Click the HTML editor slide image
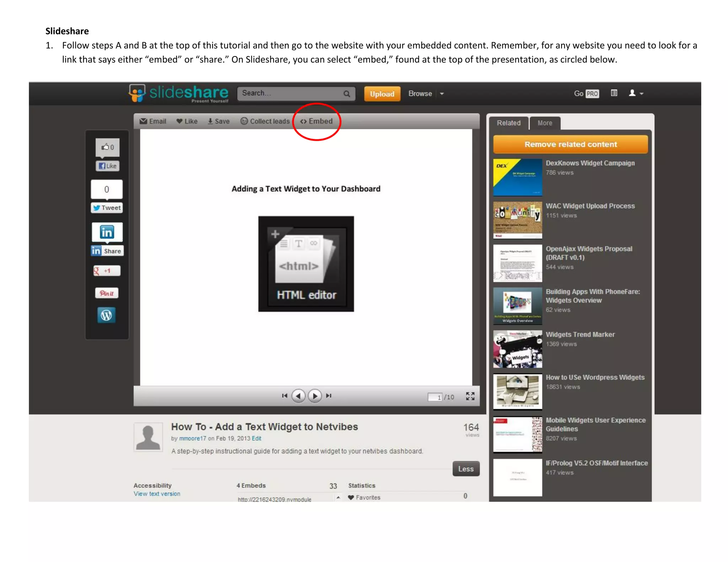The width and height of the screenshot is (728, 562). 306,264
